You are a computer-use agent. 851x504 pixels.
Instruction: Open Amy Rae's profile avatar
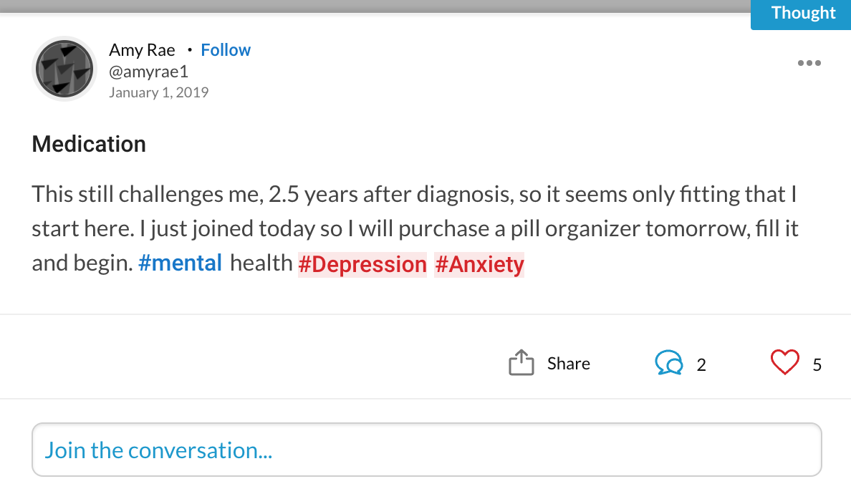click(x=64, y=69)
